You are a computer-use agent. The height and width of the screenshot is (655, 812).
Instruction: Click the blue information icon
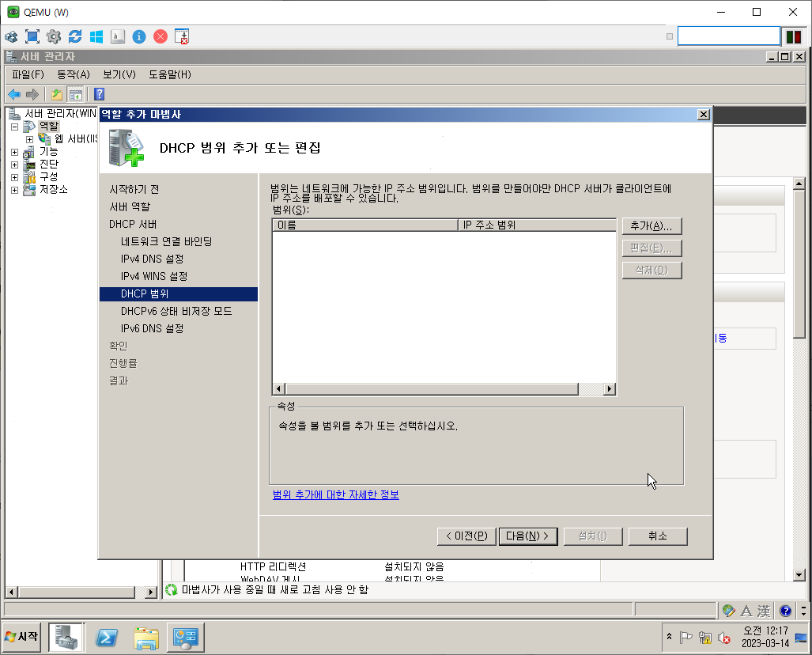pos(139,37)
